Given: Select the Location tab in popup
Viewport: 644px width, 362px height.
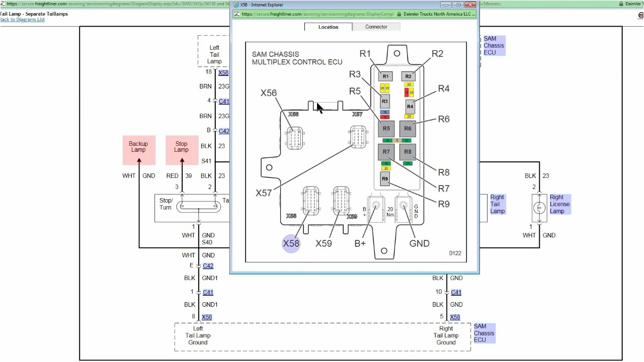Looking at the screenshot, I should (x=328, y=27).
